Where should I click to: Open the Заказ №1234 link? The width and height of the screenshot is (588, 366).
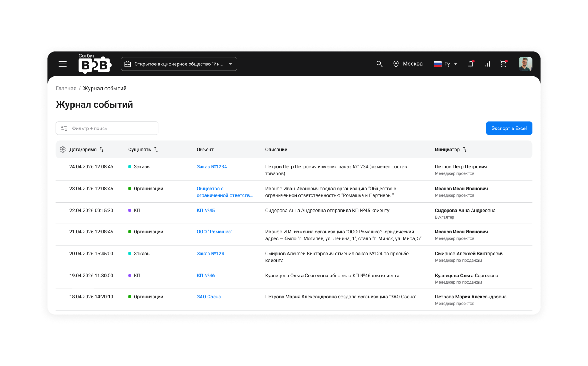click(212, 167)
